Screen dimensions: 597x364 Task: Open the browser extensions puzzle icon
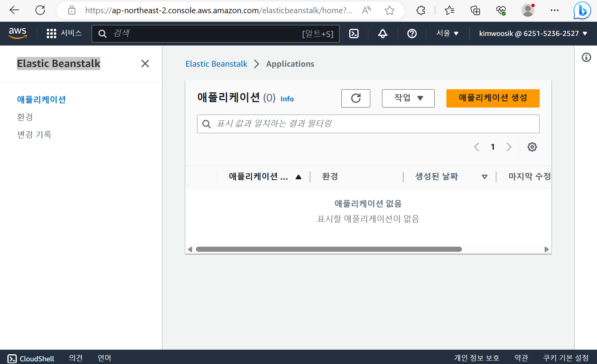coord(421,11)
